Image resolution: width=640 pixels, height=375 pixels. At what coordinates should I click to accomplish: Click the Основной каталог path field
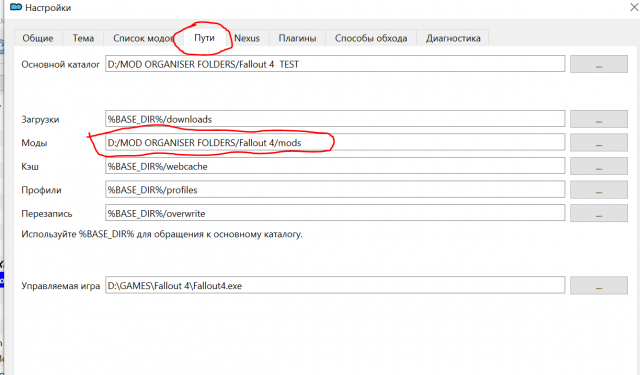click(x=335, y=64)
